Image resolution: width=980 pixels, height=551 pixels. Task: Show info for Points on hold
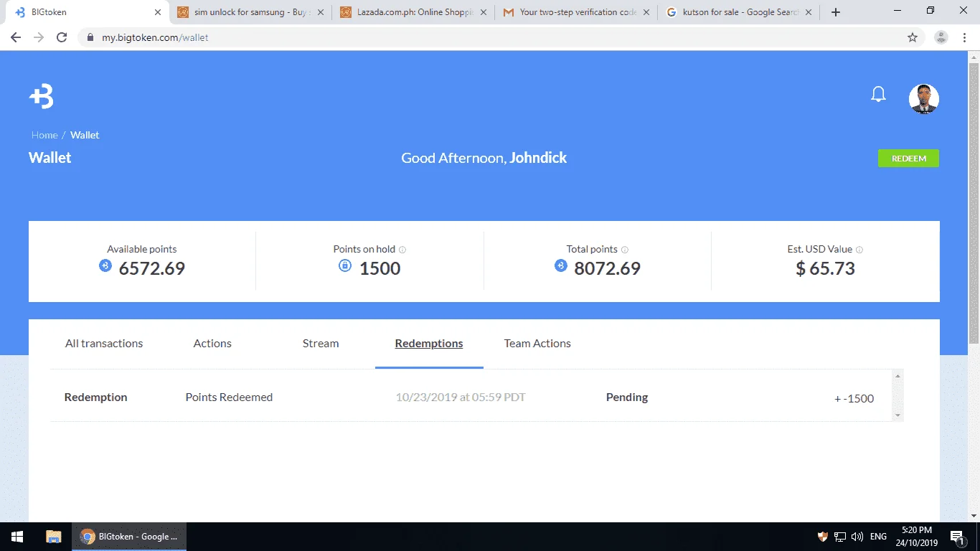click(x=402, y=250)
